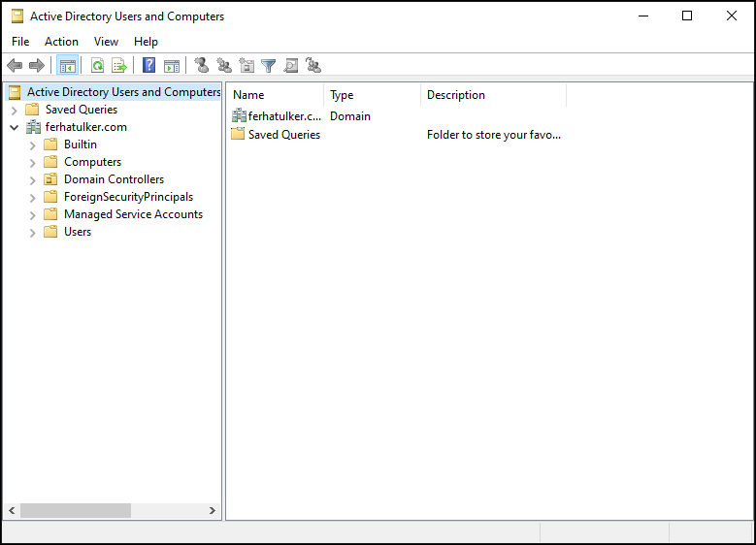
Task: Expand the Domain Controllers node
Action: (x=33, y=179)
